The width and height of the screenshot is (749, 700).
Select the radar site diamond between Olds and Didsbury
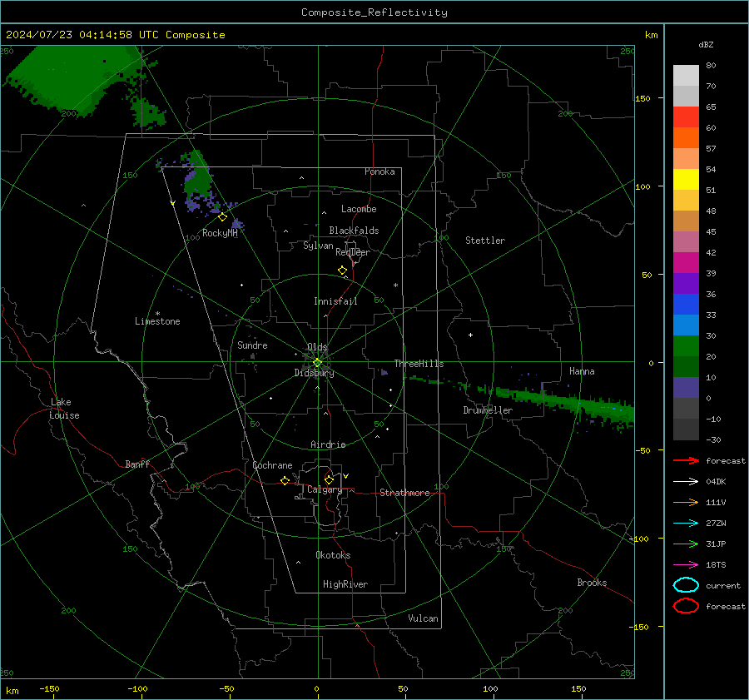pos(318,363)
